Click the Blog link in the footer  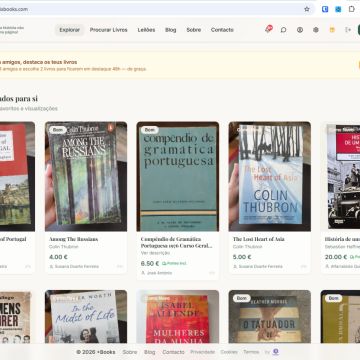(150, 352)
